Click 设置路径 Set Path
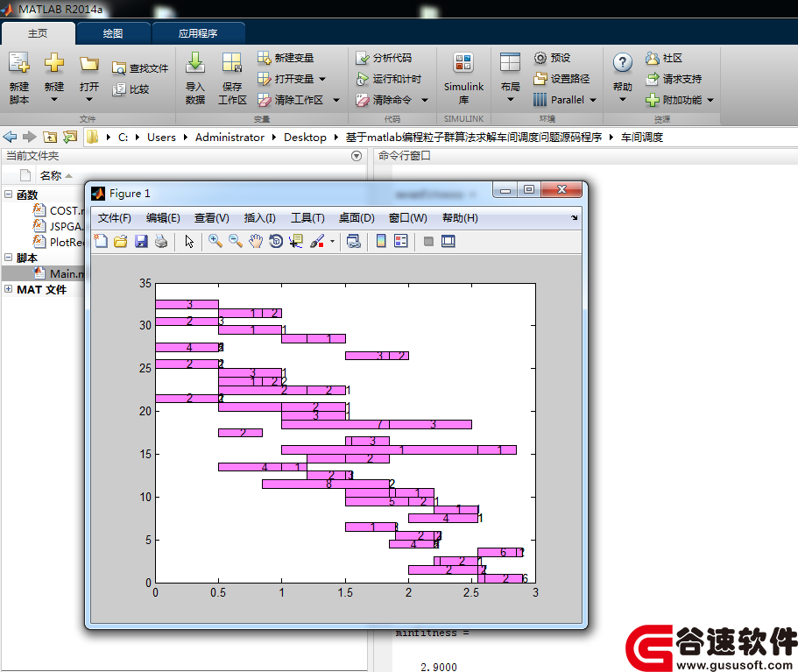This screenshot has width=798, height=672. point(561,79)
